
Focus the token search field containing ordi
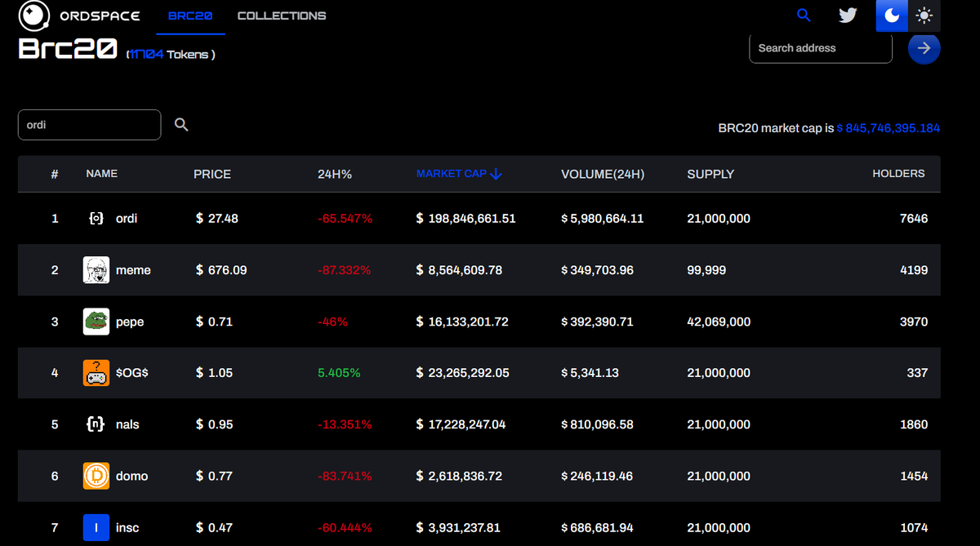(x=90, y=125)
